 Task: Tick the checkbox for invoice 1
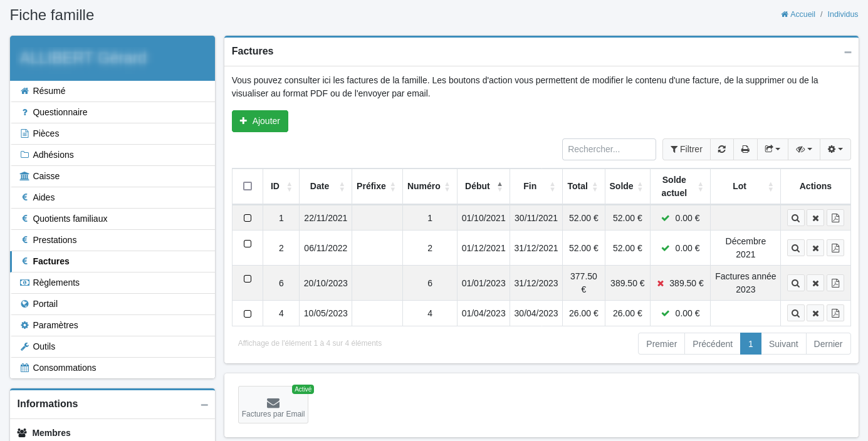click(x=248, y=218)
